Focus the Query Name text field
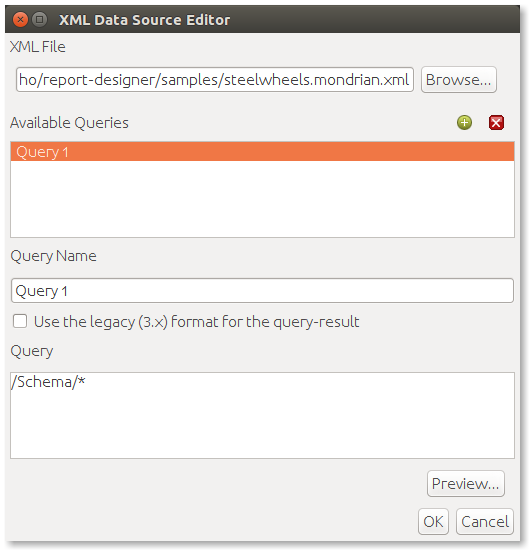The height and width of the screenshot is (550, 529). coord(262,290)
